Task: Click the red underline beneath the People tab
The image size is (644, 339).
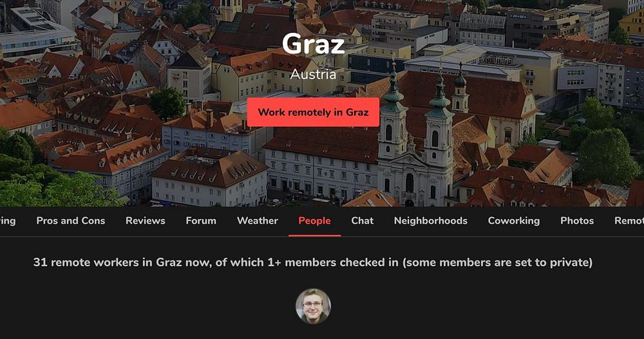Action: point(315,235)
